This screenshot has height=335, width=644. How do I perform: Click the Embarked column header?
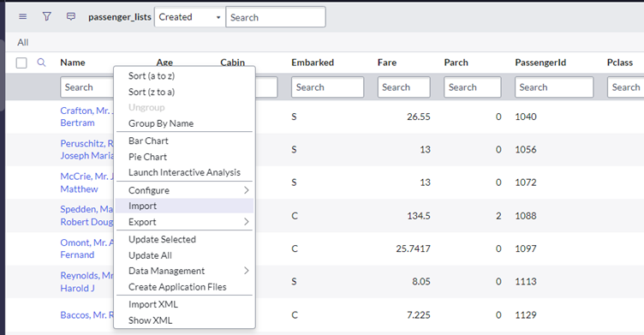click(x=313, y=63)
